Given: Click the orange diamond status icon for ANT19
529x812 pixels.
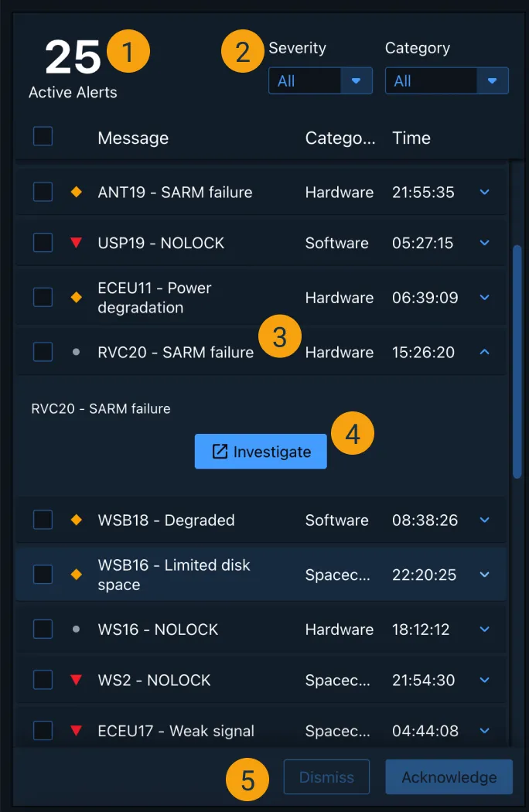Looking at the screenshot, I should [76, 192].
